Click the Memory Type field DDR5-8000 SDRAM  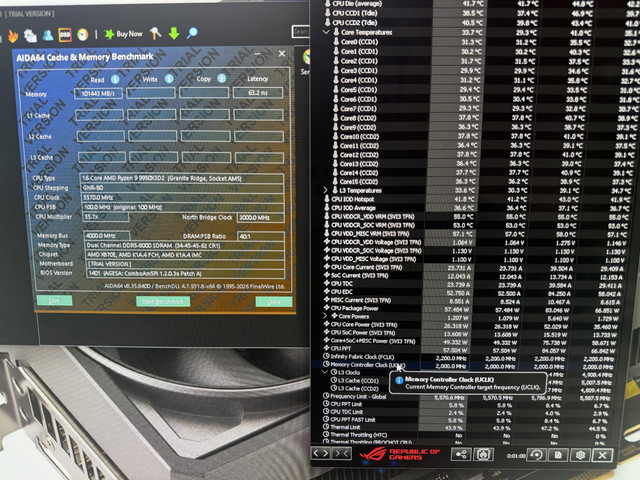coord(185,246)
